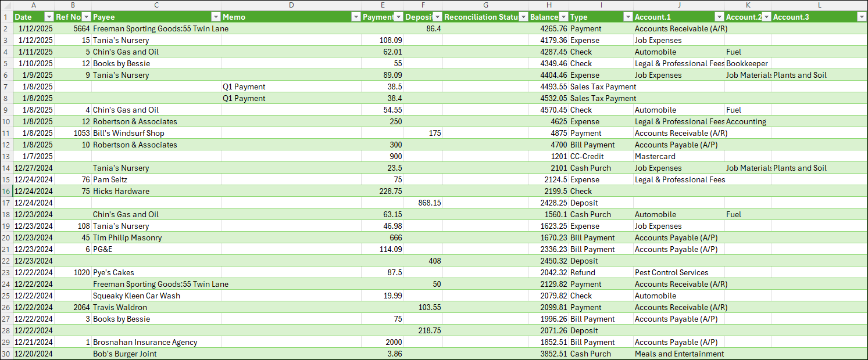This screenshot has width=868, height=360.
Task: Select row 30 header
Action: [6, 354]
